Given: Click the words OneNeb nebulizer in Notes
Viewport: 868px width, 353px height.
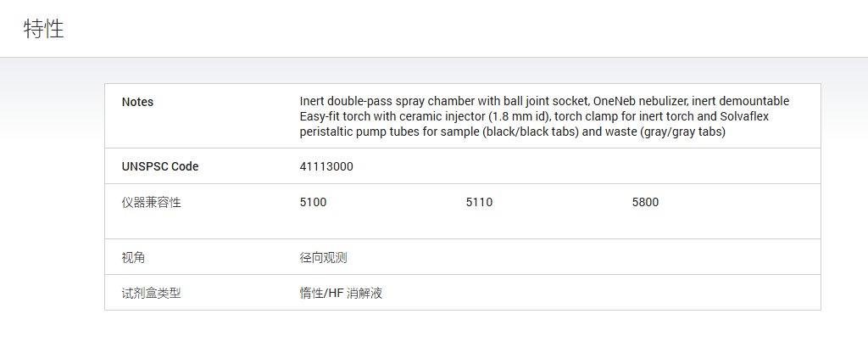Looking at the screenshot, I should click(640, 102).
